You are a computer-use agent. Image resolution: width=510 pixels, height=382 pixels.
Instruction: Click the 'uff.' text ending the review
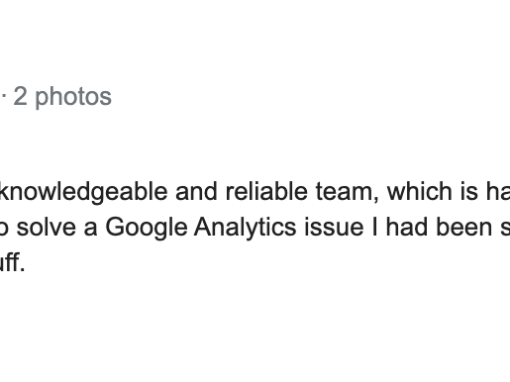[12, 263]
